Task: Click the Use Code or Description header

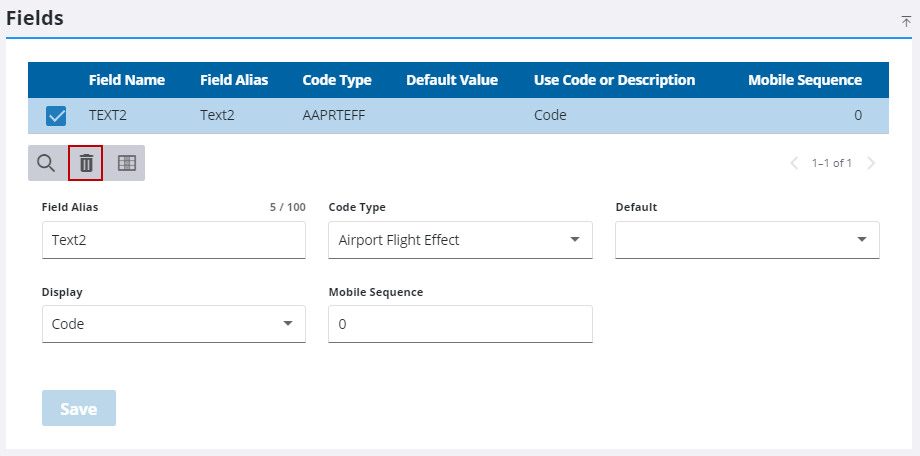Action: 614,80
